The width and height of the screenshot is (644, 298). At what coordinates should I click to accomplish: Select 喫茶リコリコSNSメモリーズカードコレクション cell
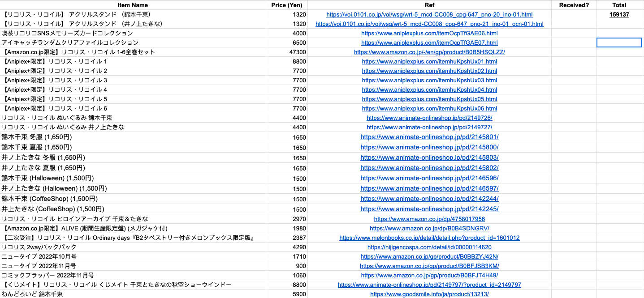tap(133, 34)
